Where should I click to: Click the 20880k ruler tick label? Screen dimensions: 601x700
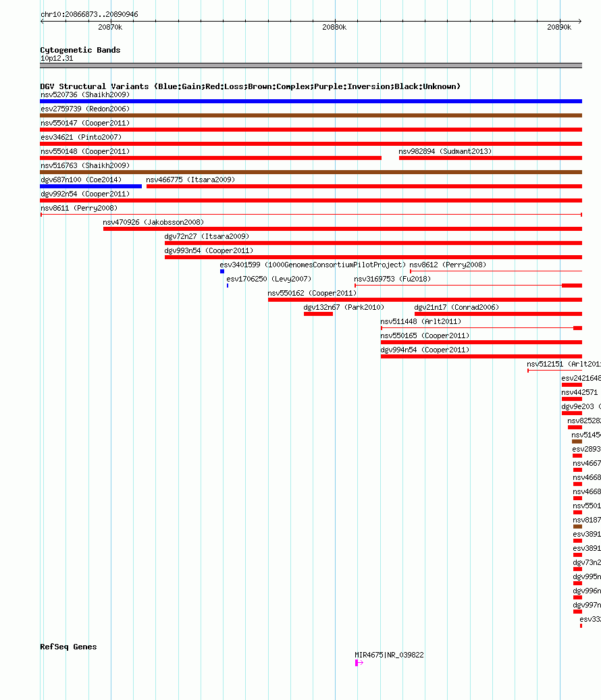(x=334, y=27)
